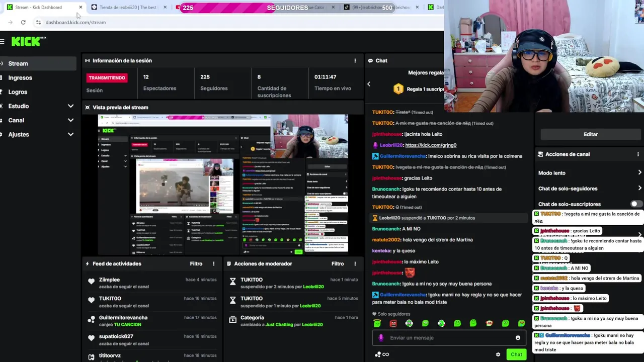The height and width of the screenshot is (362, 644).
Task: Open the site information icon in the address bar
Action: (x=38, y=22)
